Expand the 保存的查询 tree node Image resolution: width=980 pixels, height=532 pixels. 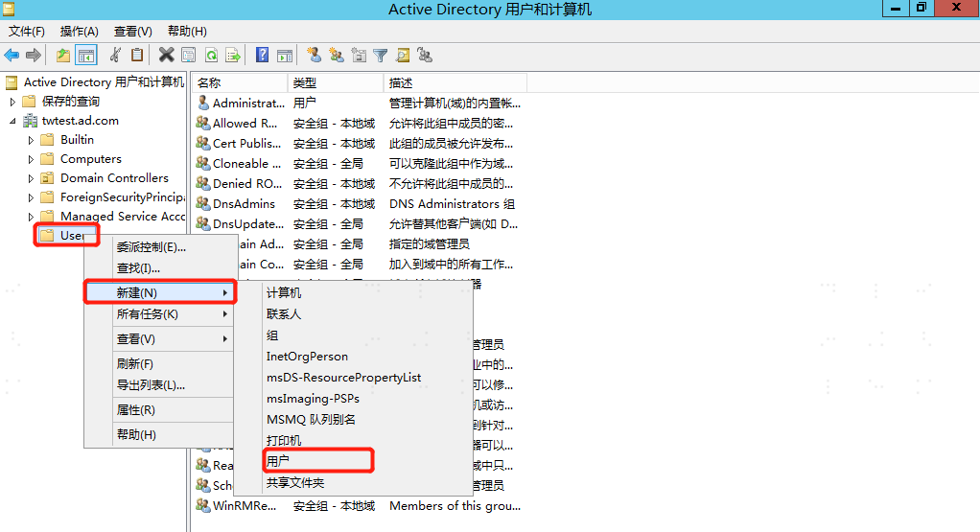click(x=12, y=102)
